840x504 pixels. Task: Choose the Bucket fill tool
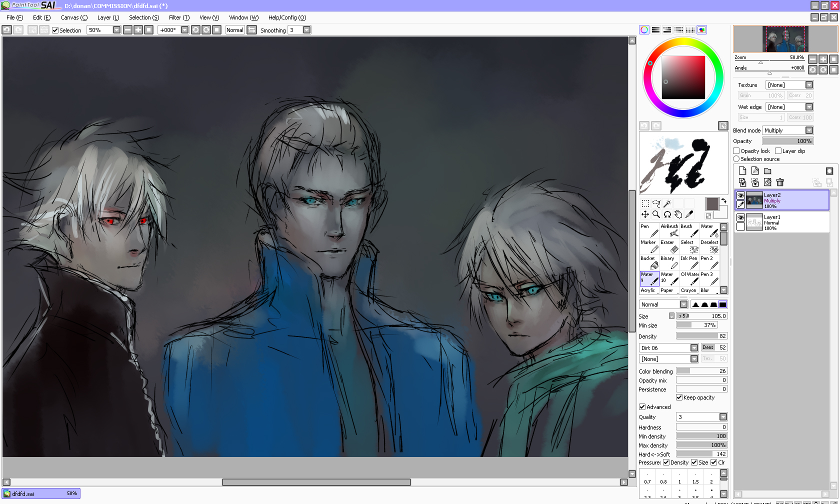point(649,262)
